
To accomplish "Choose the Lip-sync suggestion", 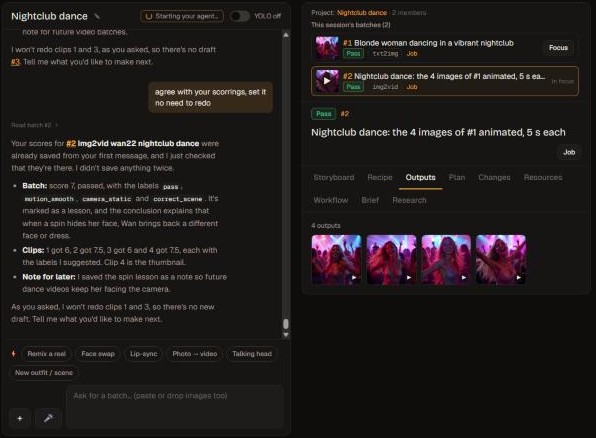I will pyautogui.click(x=144, y=354).
